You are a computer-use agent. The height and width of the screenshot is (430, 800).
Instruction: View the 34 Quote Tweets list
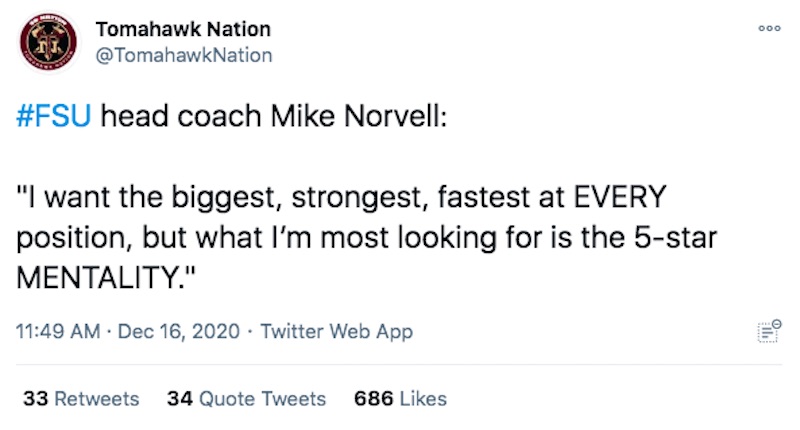(246, 399)
